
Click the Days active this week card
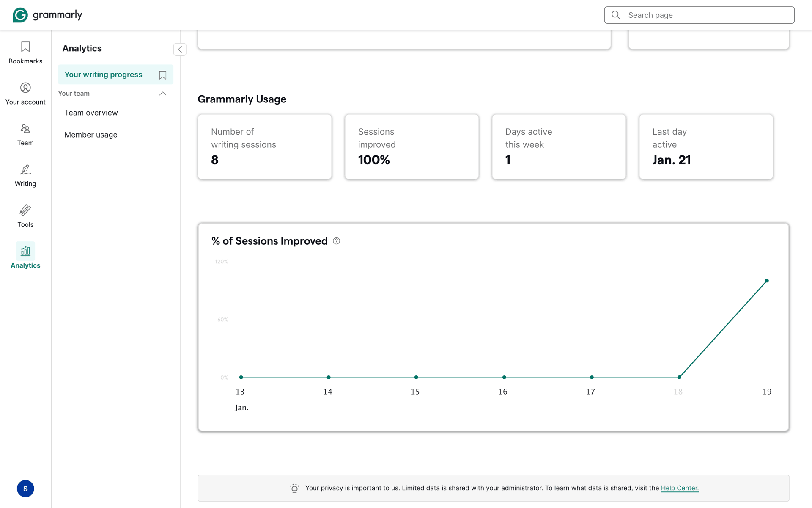559,147
